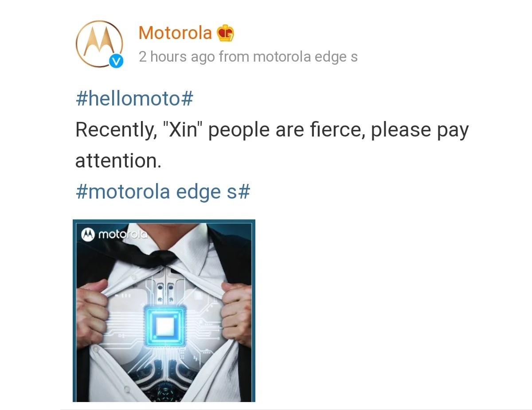Click the word 'attention.' in the post
Screen dimensions: 532x410
(118, 161)
